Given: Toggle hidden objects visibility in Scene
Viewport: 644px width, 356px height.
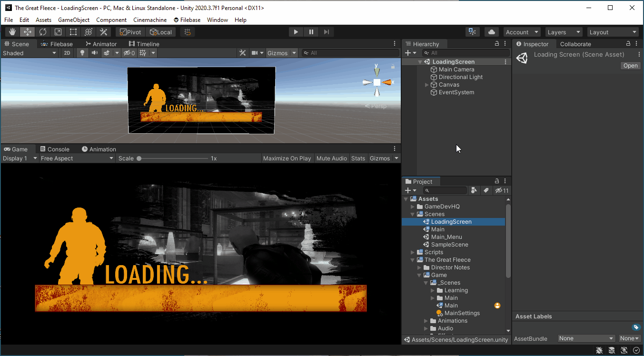Looking at the screenshot, I should coord(129,53).
